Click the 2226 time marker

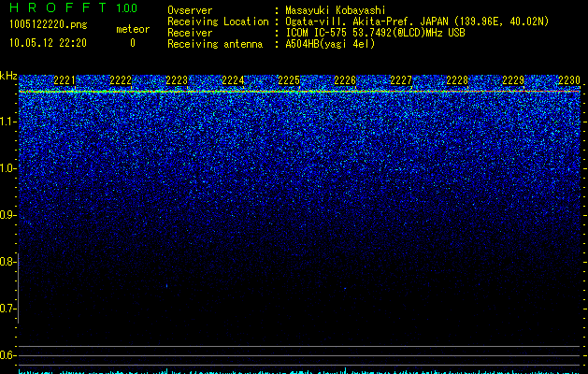pos(345,80)
